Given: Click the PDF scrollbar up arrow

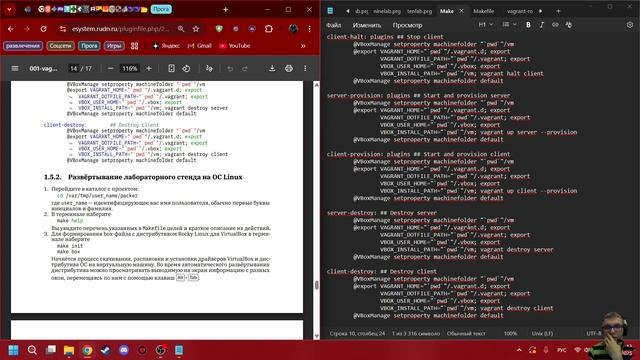Looking at the screenshot, I should [317, 84].
